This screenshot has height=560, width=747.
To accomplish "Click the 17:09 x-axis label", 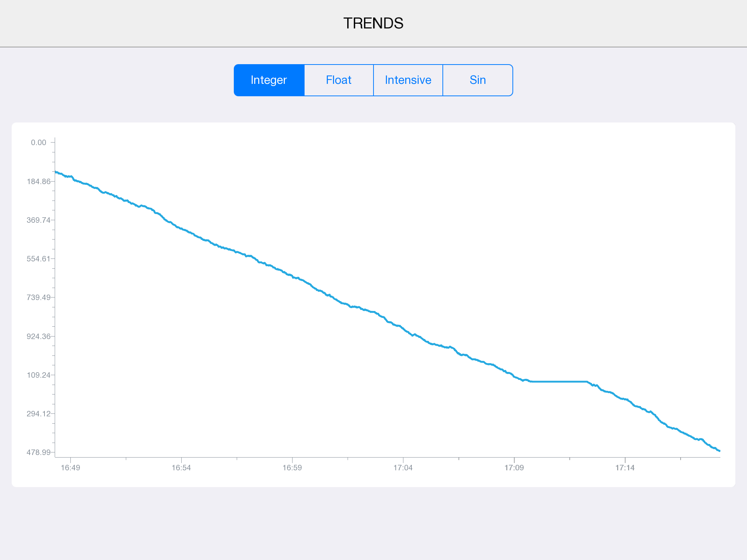I will click(515, 468).
